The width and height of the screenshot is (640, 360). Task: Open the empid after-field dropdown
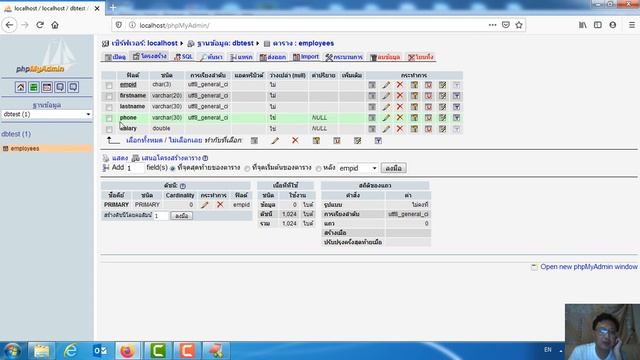pos(358,168)
